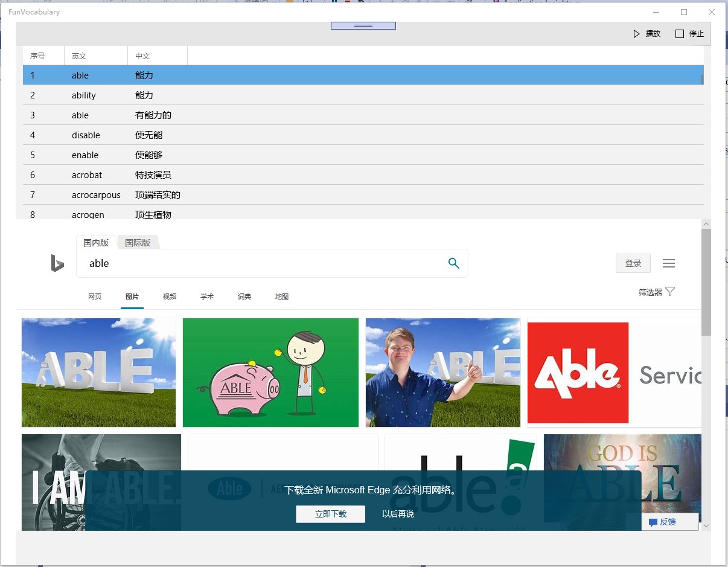Image resolution: width=728 pixels, height=567 pixels.
Task: Select the acrogen row
Action: click(x=362, y=213)
